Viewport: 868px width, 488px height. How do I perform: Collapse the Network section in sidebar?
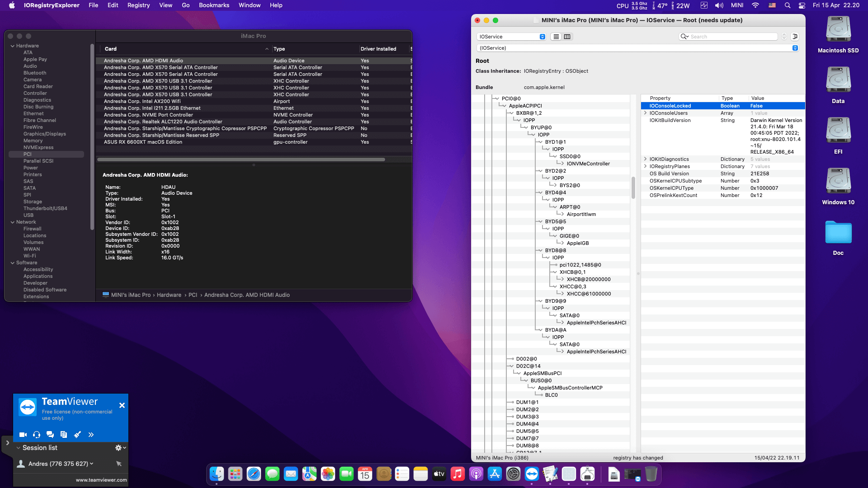13,222
